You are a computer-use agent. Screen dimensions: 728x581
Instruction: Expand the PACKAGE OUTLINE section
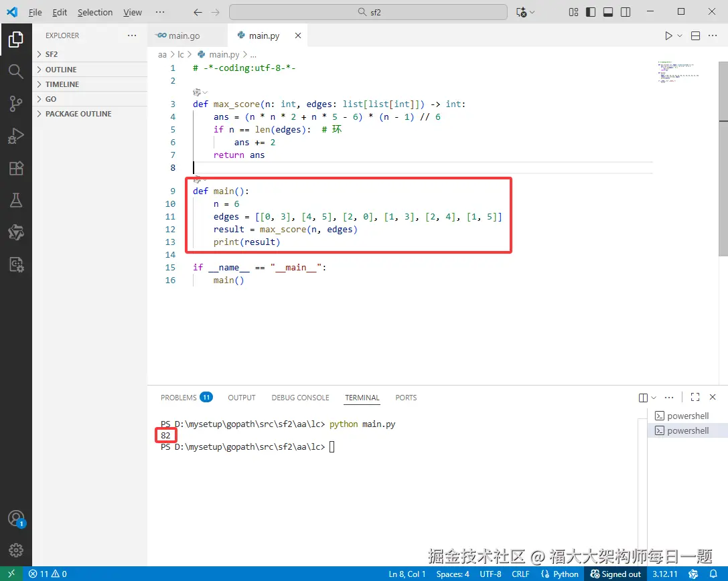pos(90,114)
